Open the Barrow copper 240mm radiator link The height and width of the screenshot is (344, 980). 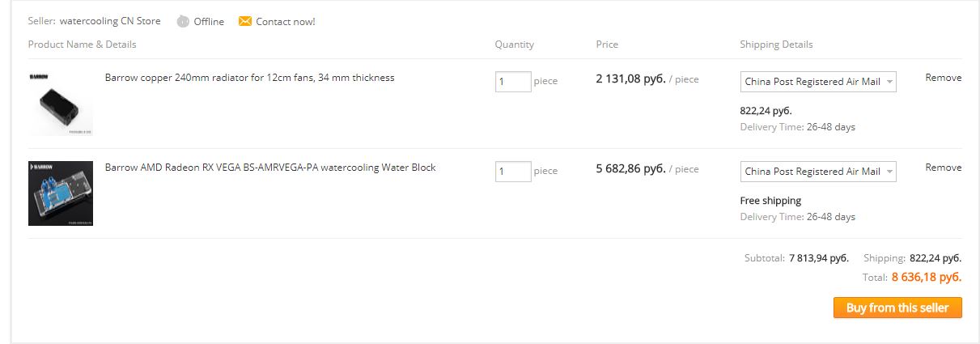[249, 78]
